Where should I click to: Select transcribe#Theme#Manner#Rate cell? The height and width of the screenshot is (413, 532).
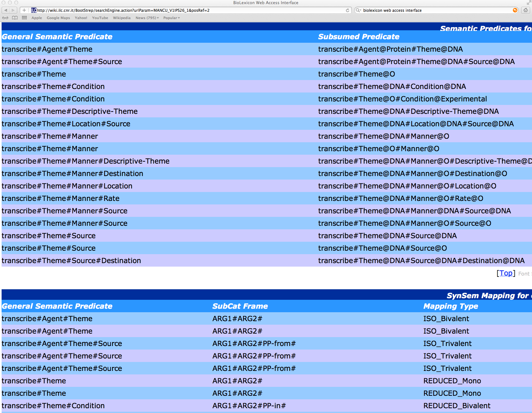(x=61, y=198)
